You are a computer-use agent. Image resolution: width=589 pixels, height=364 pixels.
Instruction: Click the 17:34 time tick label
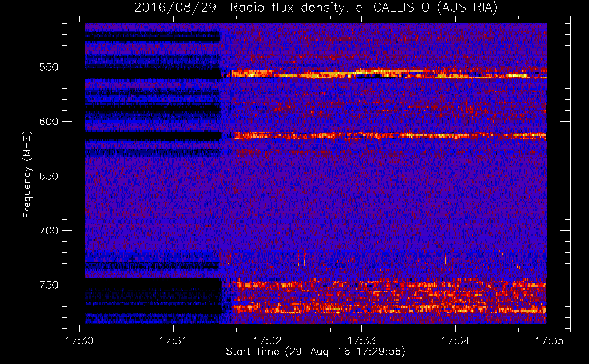coord(455,341)
